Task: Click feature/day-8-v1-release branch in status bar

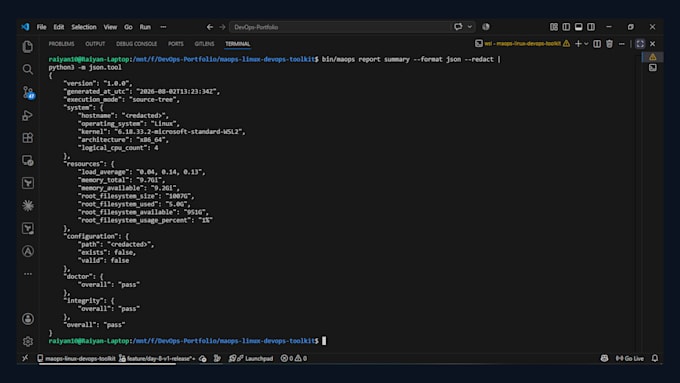Action: pos(157,358)
